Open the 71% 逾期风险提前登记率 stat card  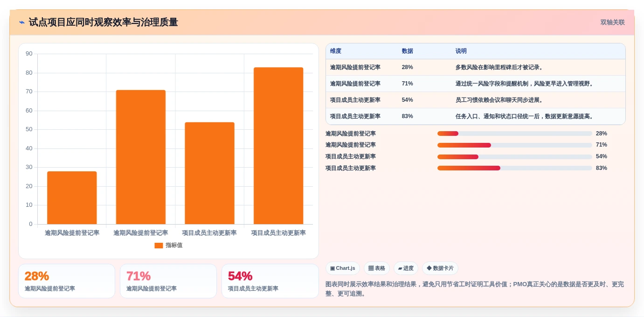168,281
